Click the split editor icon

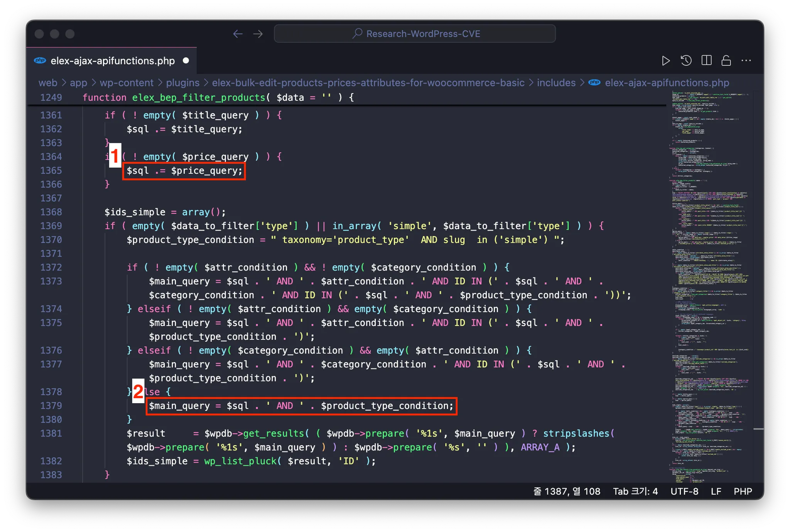click(706, 61)
